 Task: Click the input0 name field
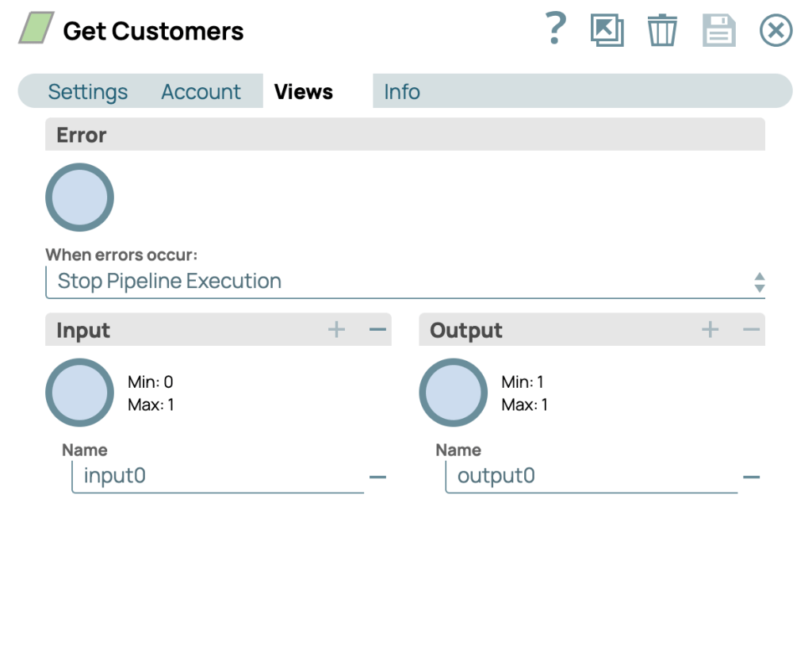217,476
